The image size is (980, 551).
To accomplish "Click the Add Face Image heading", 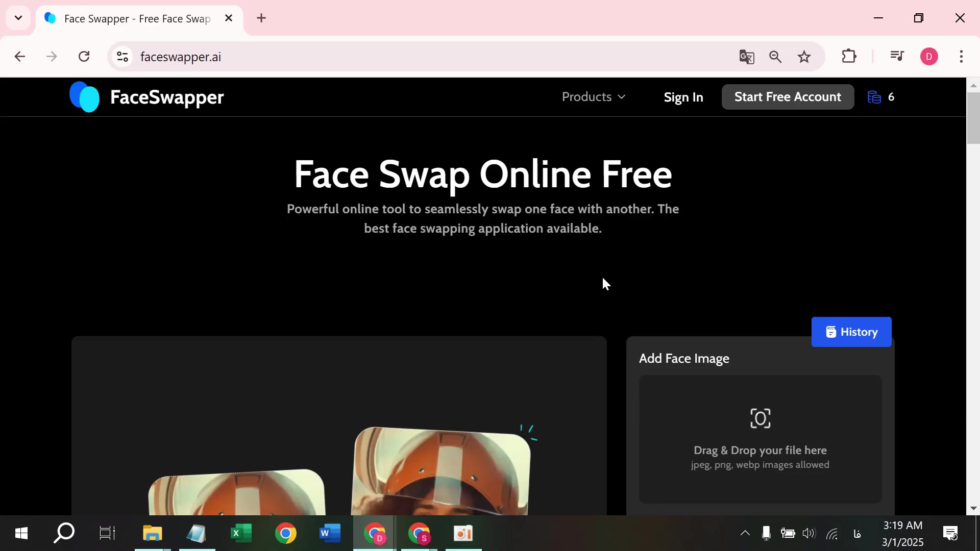I will click(x=684, y=359).
